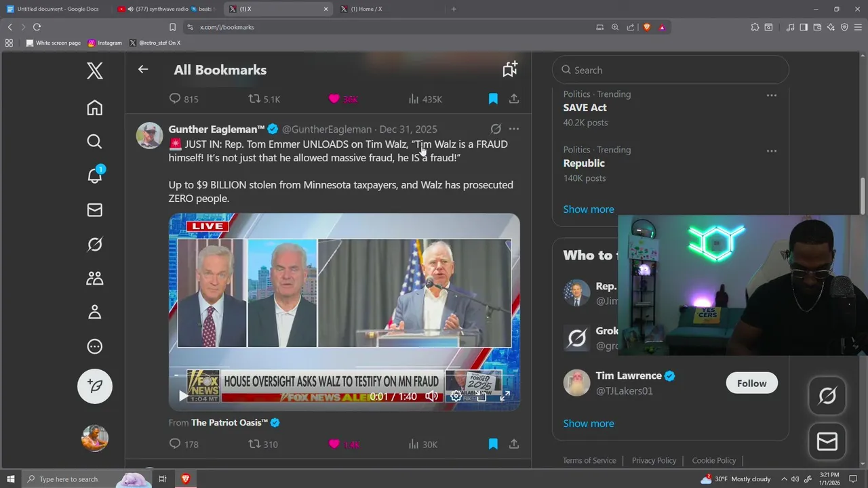The height and width of the screenshot is (488, 868).
Task: Open Grok explain icon on Gunther Eagleman post
Action: pyautogui.click(x=496, y=129)
